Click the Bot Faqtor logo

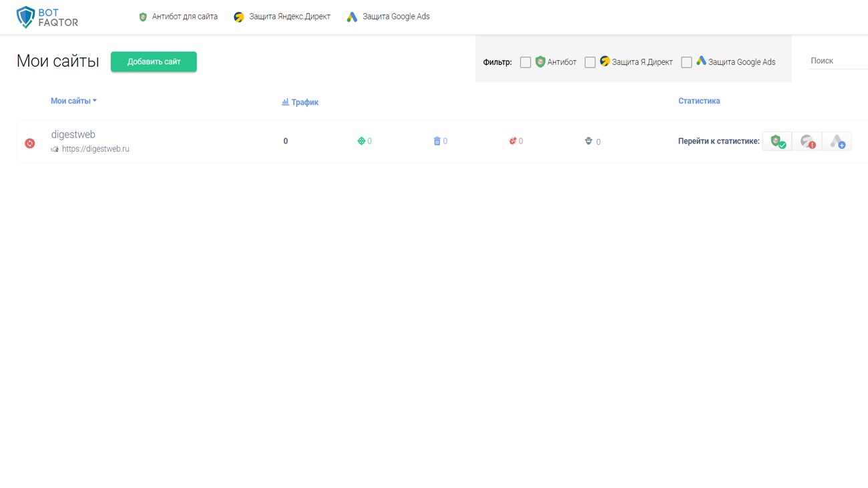click(47, 17)
